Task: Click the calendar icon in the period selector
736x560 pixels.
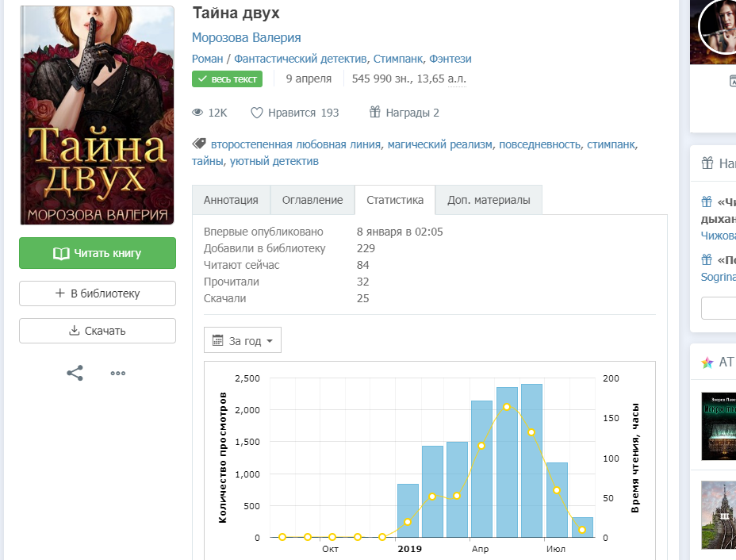Action: pos(218,341)
